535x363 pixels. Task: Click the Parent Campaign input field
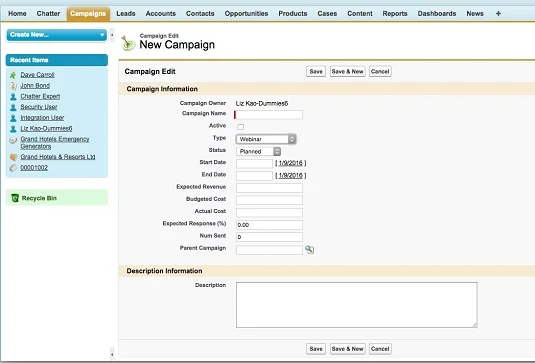tap(269, 250)
